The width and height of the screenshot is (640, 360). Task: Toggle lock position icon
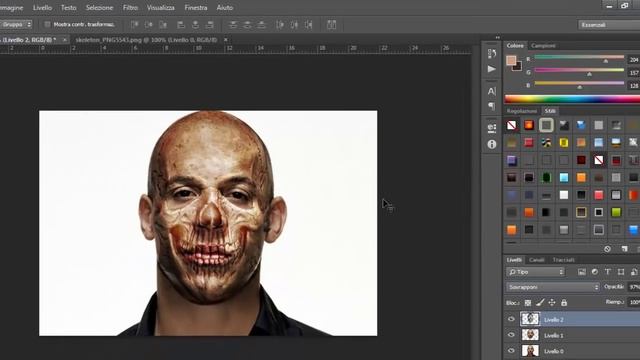point(552,303)
